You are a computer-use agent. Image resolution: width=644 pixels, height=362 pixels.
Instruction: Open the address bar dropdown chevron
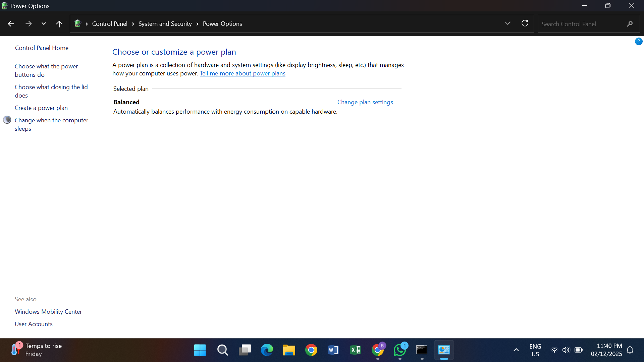[x=508, y=23]
